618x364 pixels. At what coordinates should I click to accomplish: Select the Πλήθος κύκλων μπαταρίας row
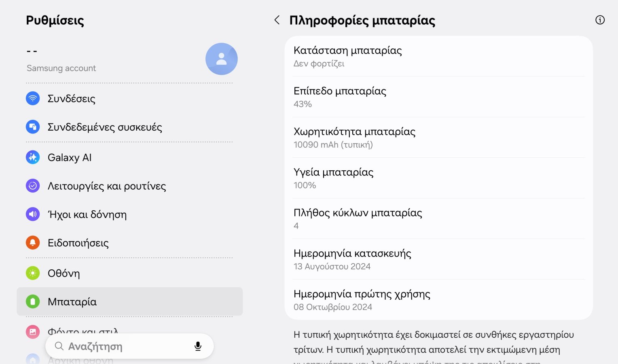pos(439,219)
